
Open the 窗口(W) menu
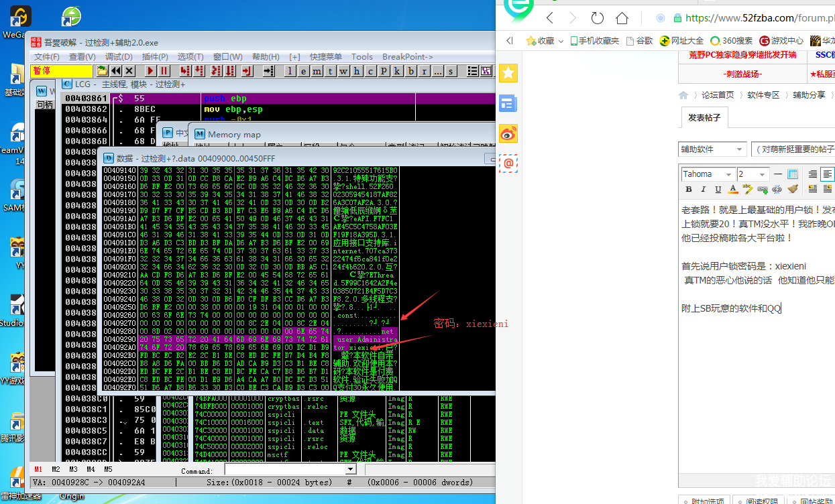pyautogui.click(x=228, y=57)
